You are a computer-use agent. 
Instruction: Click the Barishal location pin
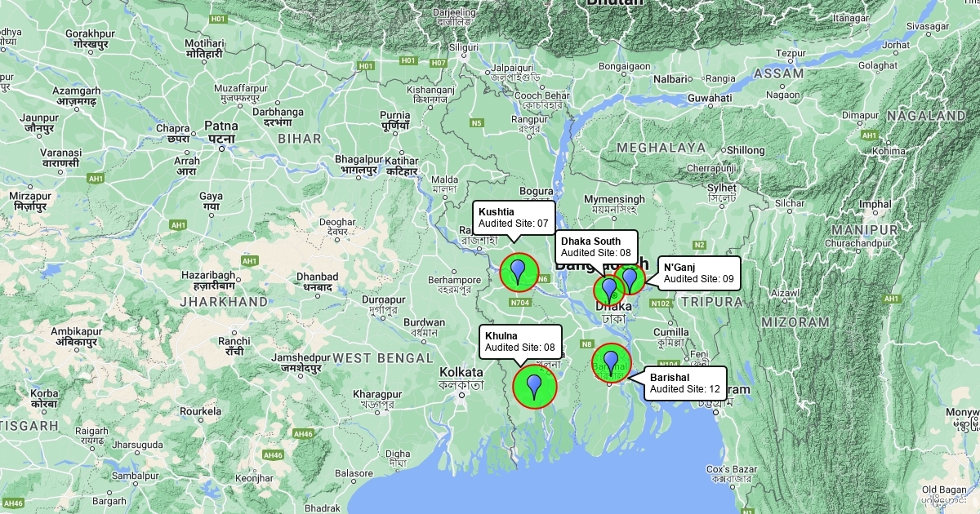[611, 363]
